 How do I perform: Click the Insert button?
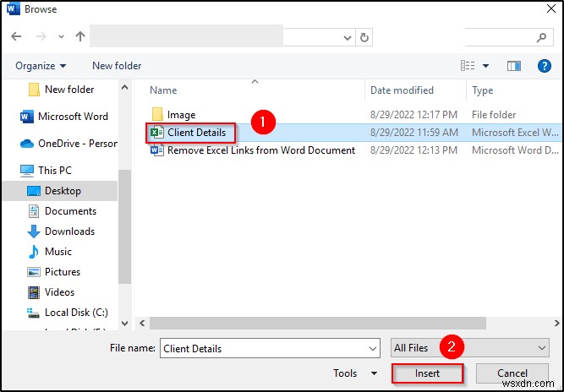[x=427, y=373]
